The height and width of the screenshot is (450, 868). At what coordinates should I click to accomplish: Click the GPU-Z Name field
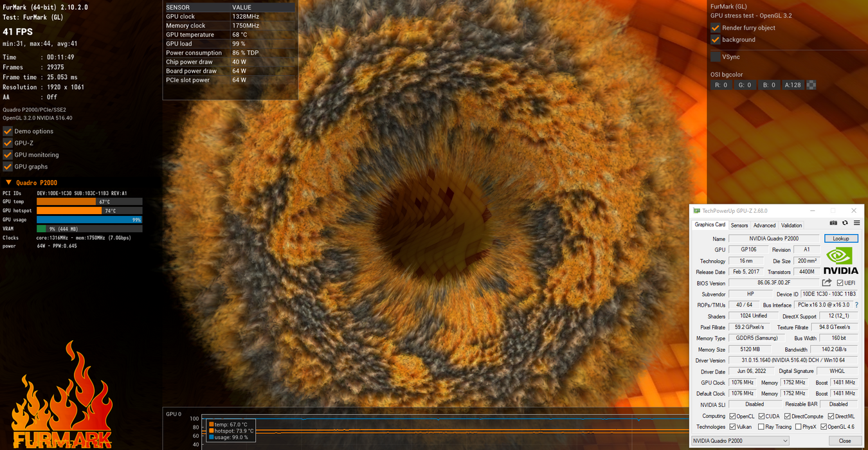click(775, 239)
